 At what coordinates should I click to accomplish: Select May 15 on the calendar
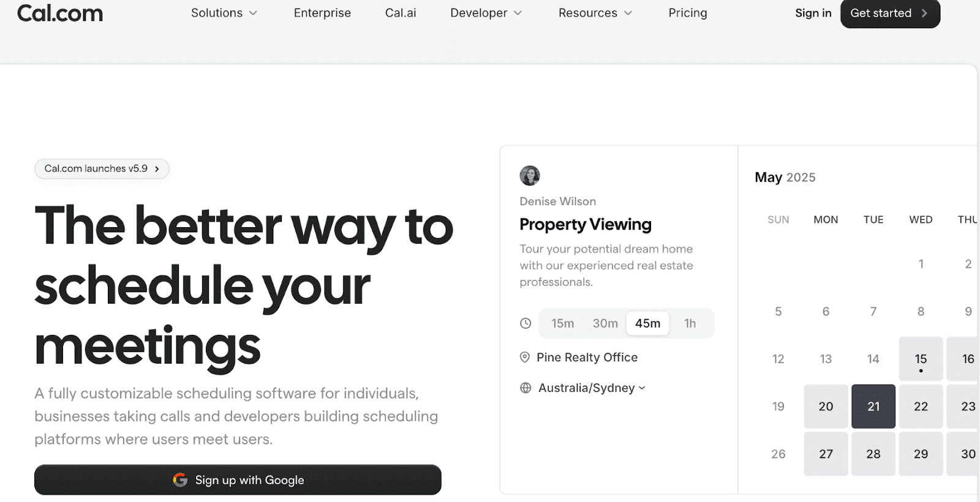921,359
